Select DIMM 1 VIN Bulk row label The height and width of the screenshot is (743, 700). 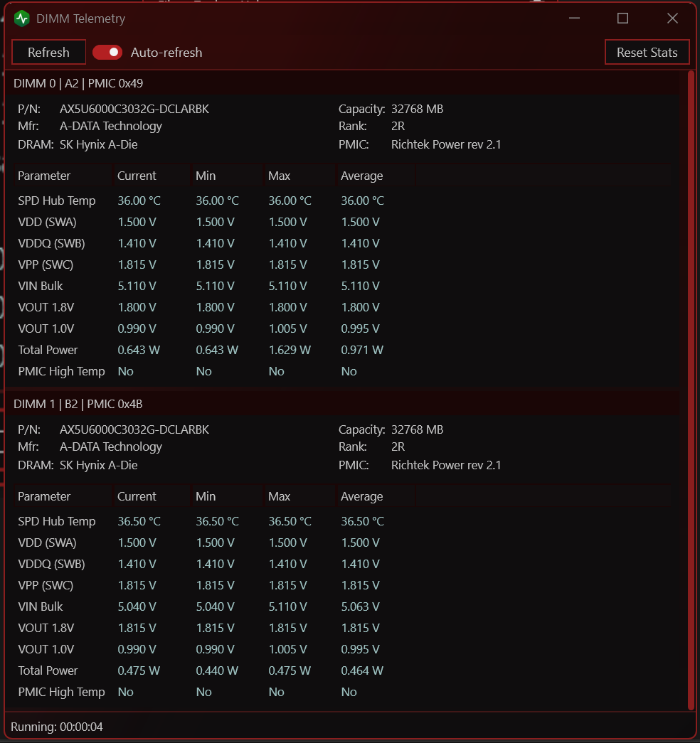[41, 607]
